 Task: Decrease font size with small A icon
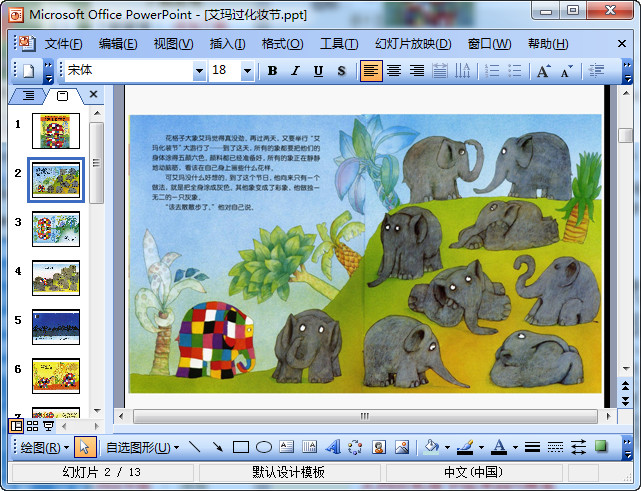coord(567,71)
